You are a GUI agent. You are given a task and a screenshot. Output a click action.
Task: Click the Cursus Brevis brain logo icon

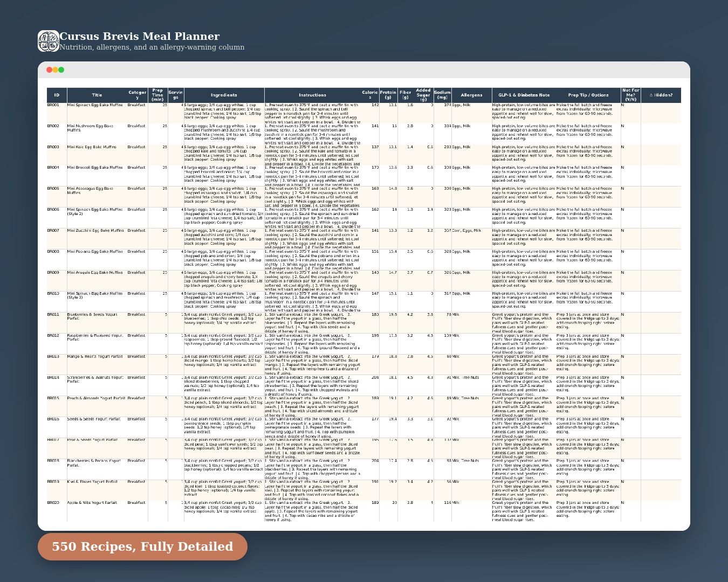[x=48, y=41]
